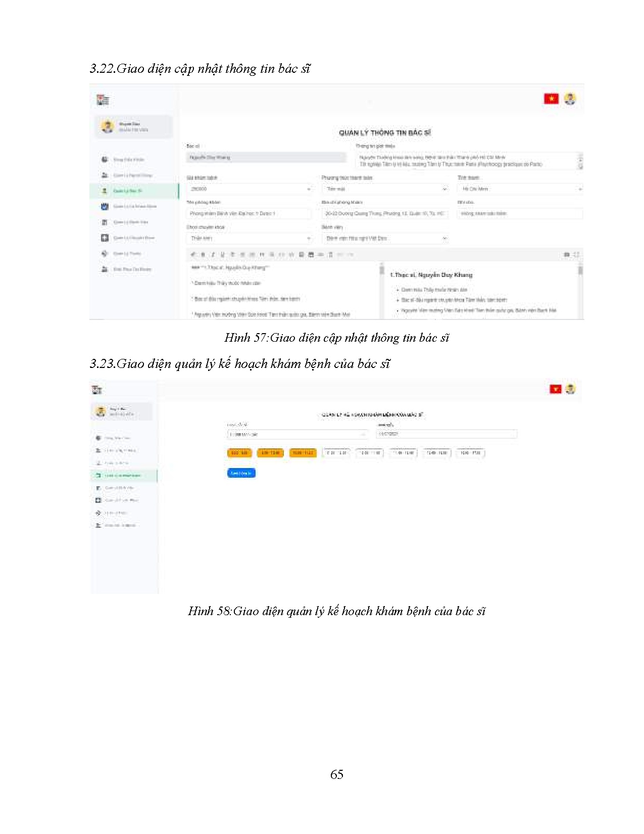
Task: Click the 'Tên phòng khám' input field
Action: point(249,214)
